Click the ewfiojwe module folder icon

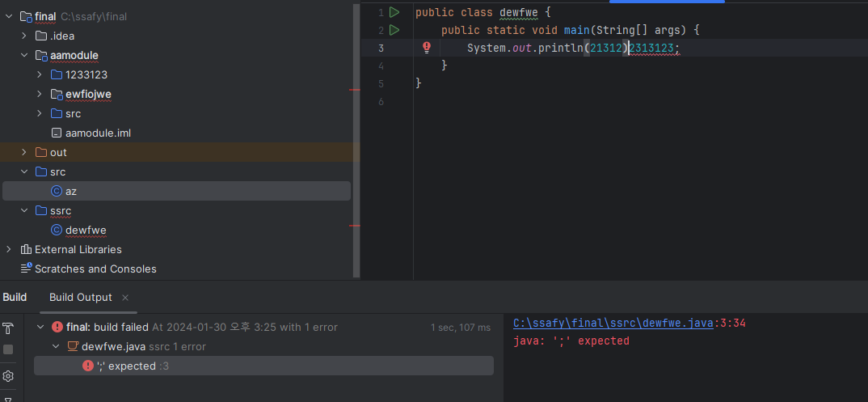pyautogui.click(x=57, y=94)
